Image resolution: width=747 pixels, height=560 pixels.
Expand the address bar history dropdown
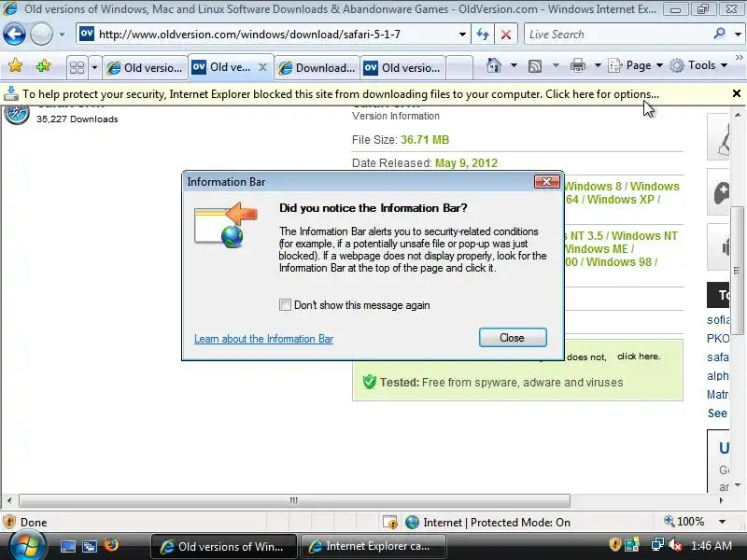point(462,35)
